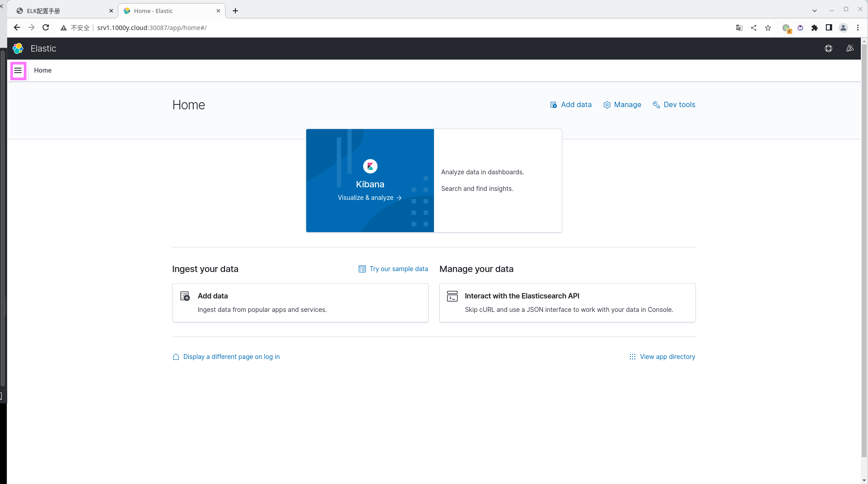Screen dimensions: 868x484
Task: Open the Manage link
Action: click(x=622, y=105)
